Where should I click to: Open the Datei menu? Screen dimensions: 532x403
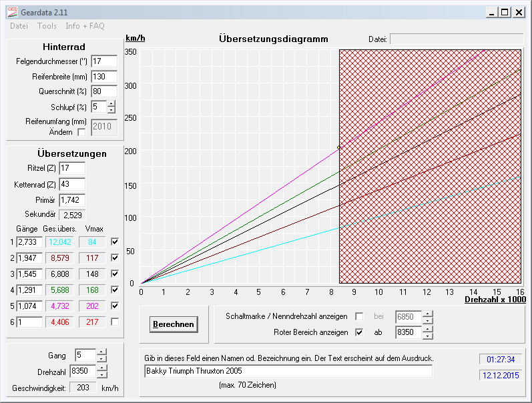19,26
